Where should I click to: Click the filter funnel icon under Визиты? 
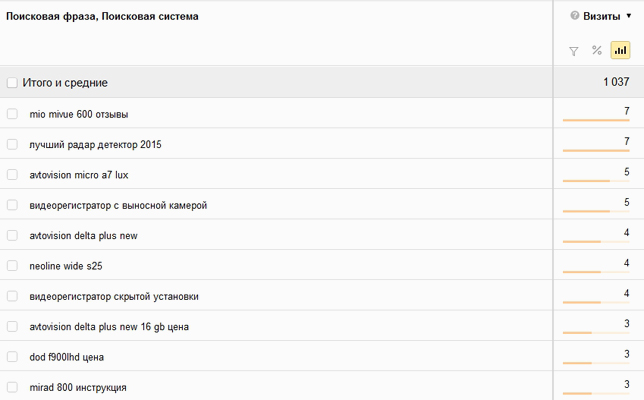(x=573, y=51)
